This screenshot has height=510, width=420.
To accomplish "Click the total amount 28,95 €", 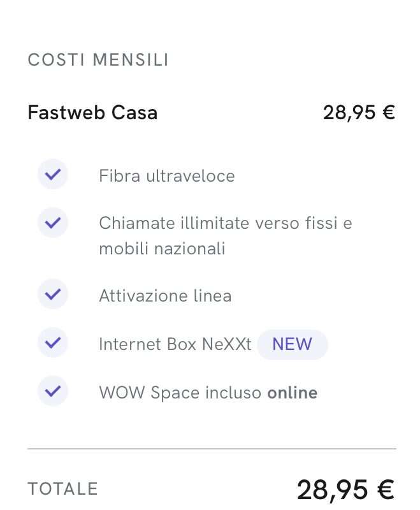I will [345, 490].
